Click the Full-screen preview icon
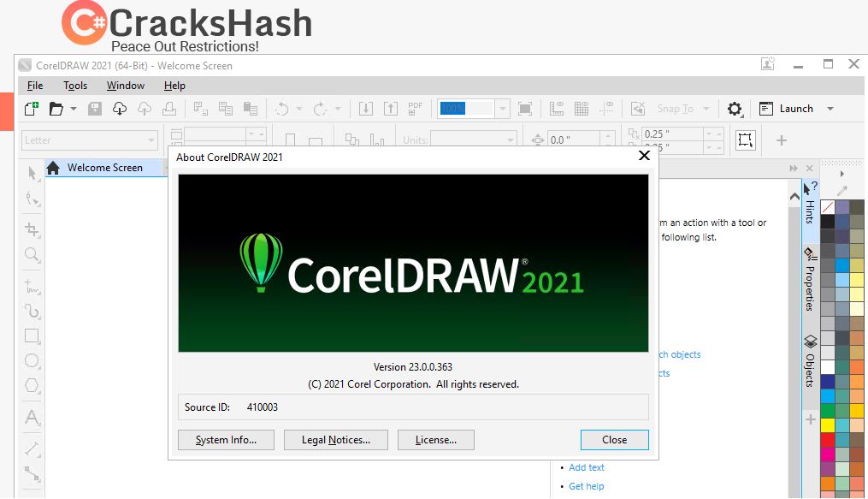Image resolution: width=868 pixels, height=499 pixels. click(x=525, y=109)
